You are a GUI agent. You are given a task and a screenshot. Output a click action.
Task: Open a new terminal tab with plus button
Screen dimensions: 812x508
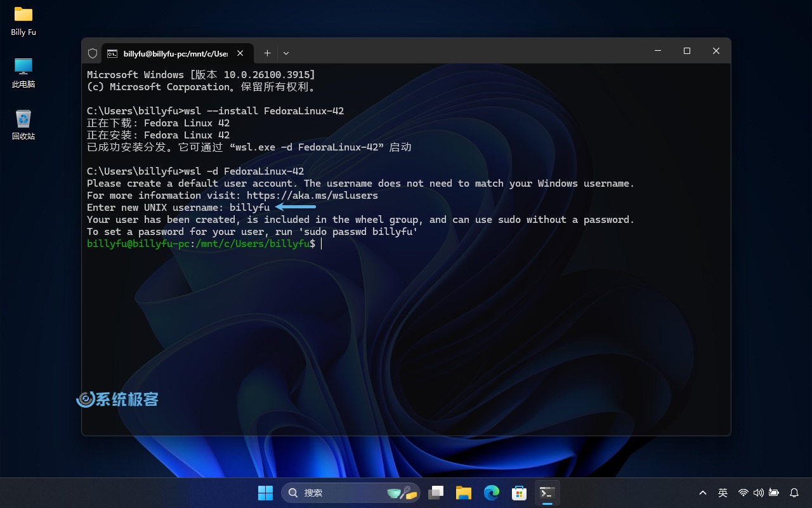point(267,53)
